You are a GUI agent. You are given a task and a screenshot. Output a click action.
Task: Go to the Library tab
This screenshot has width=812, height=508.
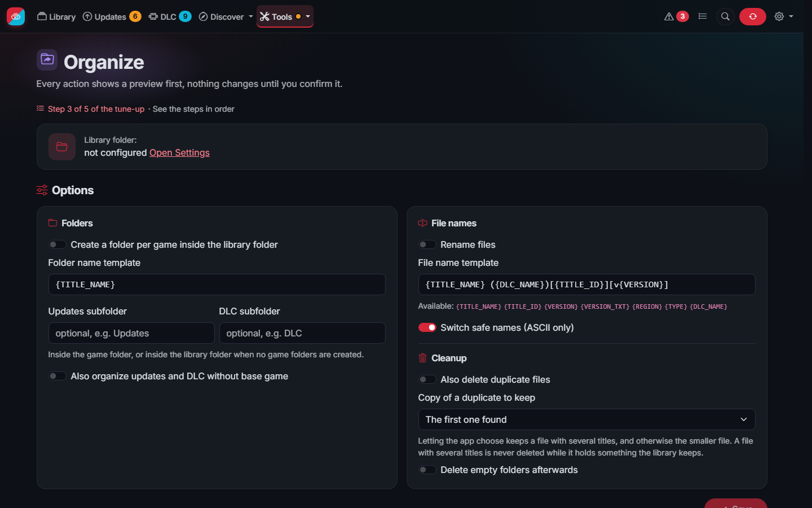pyautogui.click(x=56, y=16)
